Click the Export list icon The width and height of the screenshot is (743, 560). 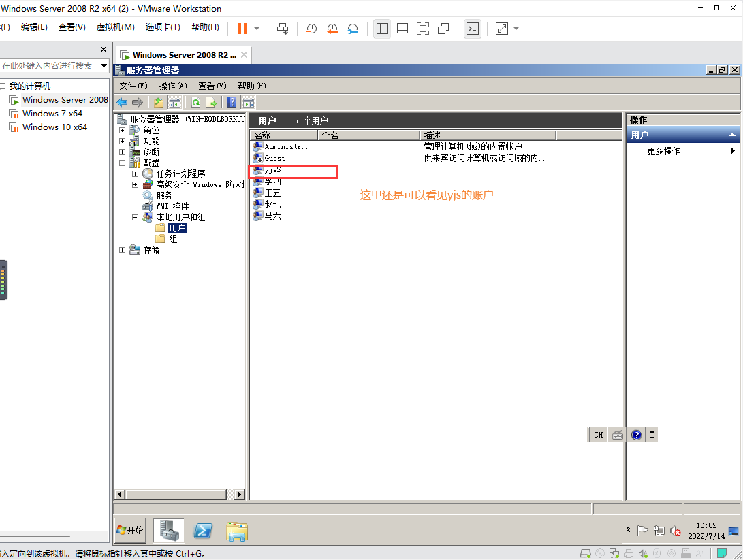point(211,102)
